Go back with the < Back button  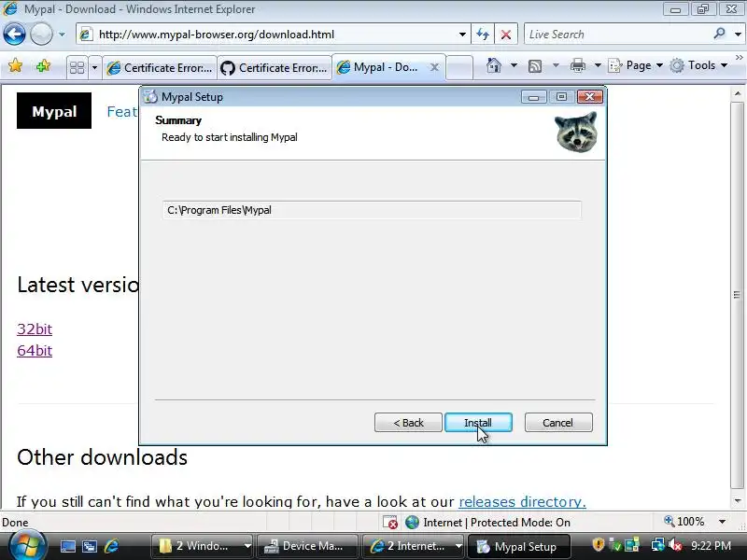click(408, 423)
